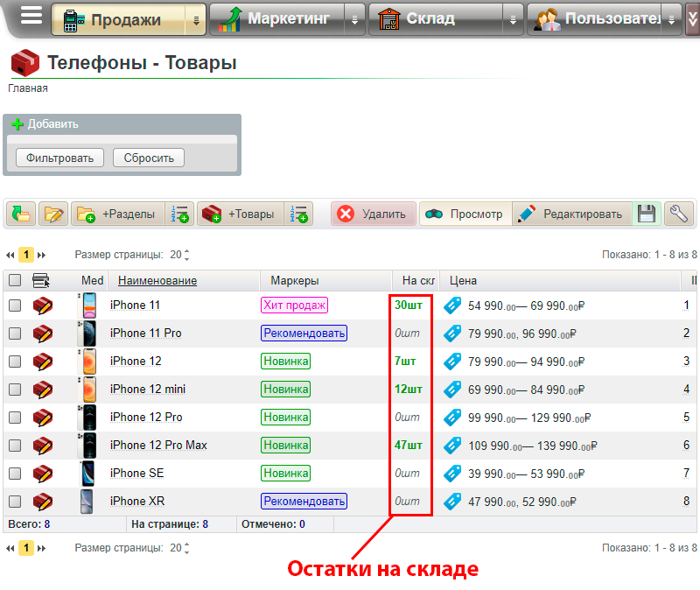Expand the Продажи menu dropdown arrow
The image size is (700, 590).
click(x=196, y=19)
